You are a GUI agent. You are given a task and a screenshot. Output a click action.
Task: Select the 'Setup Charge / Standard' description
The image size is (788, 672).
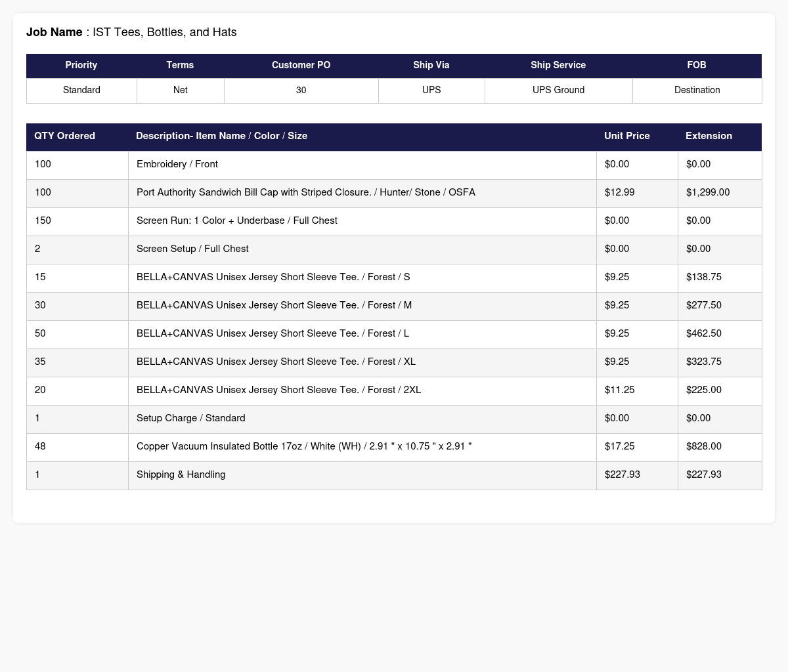click(x=191, y=418)
